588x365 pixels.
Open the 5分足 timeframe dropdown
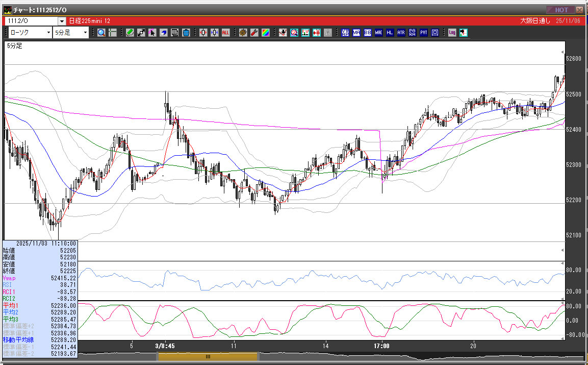click(71, 33)
